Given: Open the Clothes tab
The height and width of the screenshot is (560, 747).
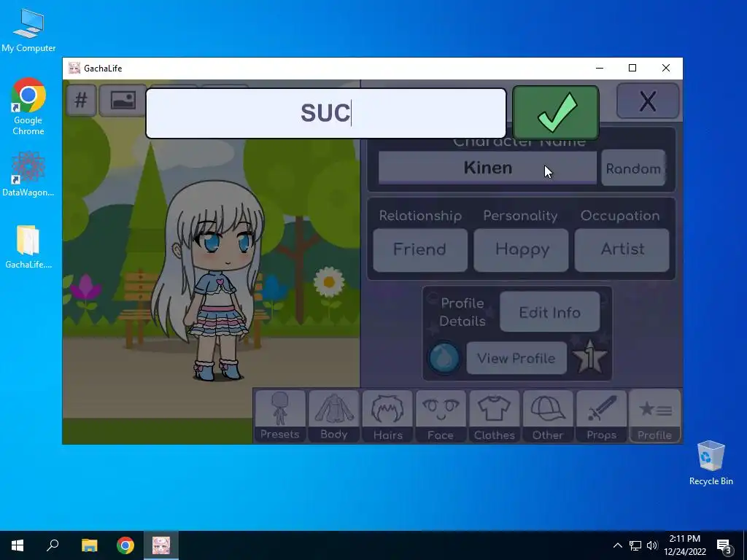Looking at the screenshot, I should tap(494, 416).
